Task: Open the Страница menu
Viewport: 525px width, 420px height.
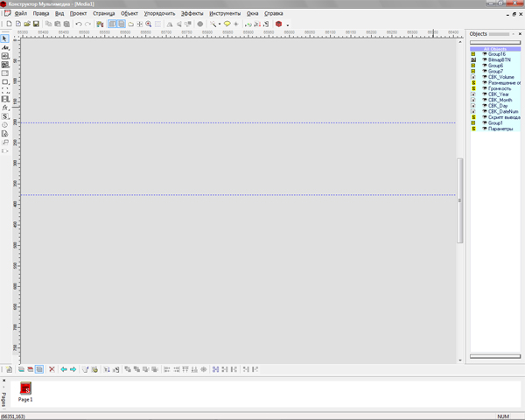Action: 104,13
